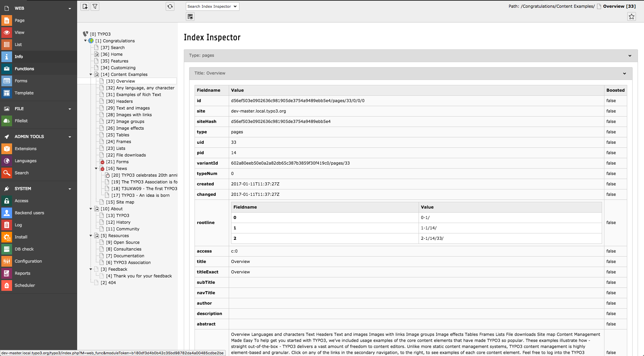Select the Functions module
This screenshot has height=356, width=644.
[24, 69]
